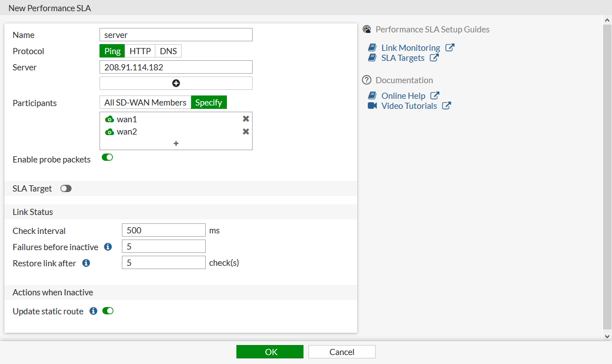Switch protocol to HTTP
This screenshot has width=612, height=364.
140,51
